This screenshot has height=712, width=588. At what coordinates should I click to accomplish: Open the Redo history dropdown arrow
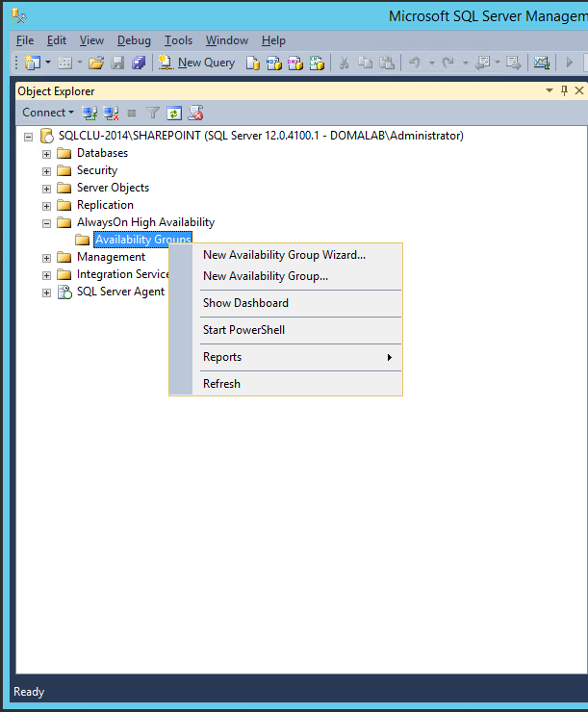(x=465, y=63)
